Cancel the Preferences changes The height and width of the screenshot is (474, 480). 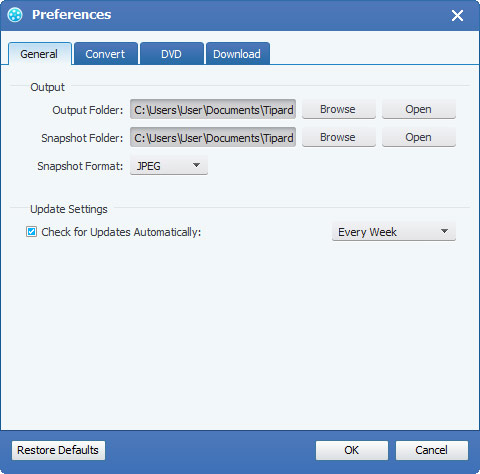pyautogui.click(x=432, y=450)
